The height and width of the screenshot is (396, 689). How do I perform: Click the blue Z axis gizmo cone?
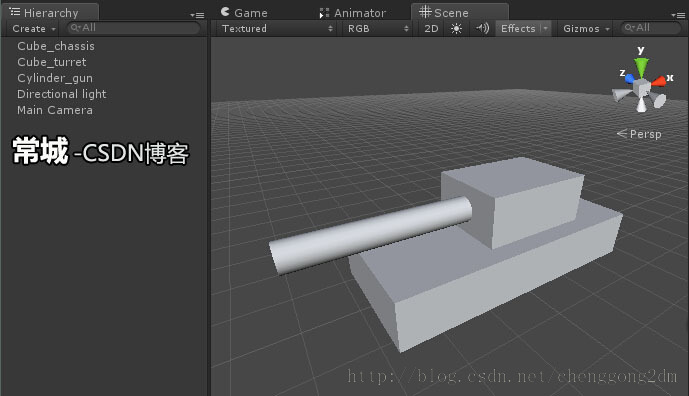click(x=629, y=78)
